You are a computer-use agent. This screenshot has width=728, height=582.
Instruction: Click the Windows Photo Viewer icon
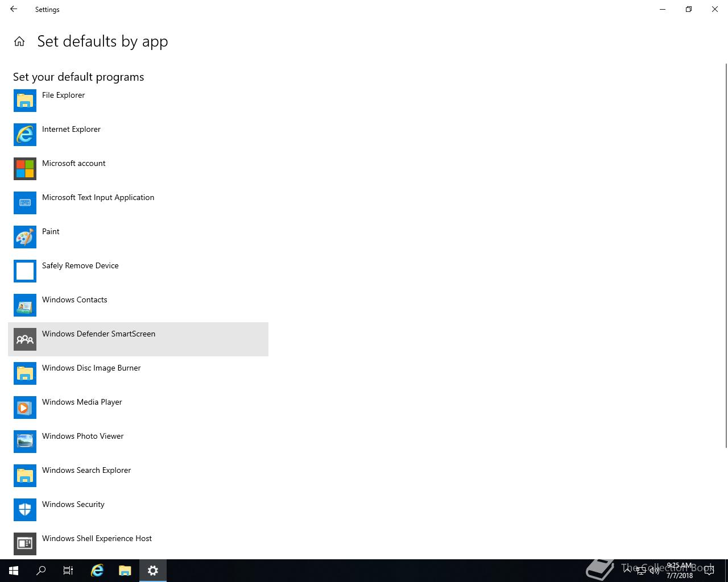click(x=25, y=442)
